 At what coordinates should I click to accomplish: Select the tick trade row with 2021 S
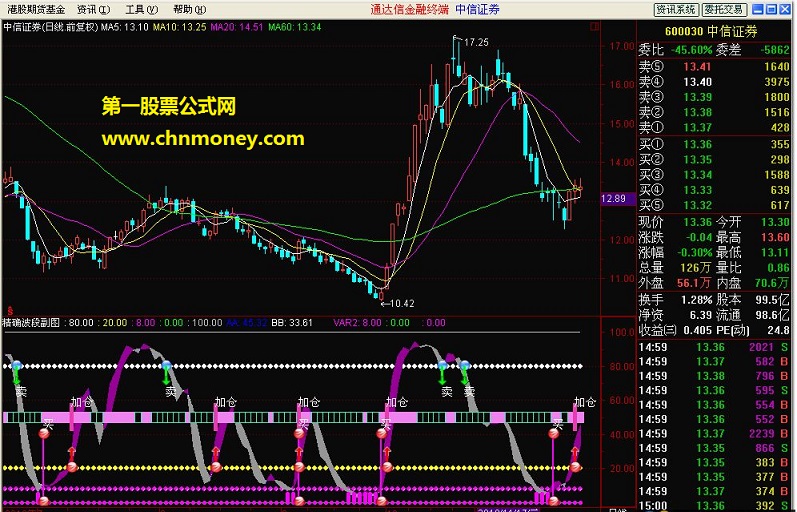(714, 347)
